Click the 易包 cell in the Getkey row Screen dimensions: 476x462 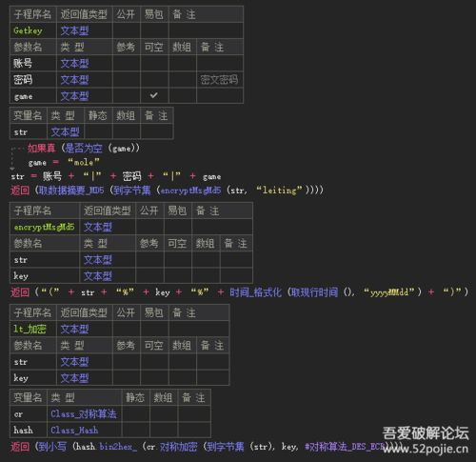pyautogui.click(x=154, y=30)
